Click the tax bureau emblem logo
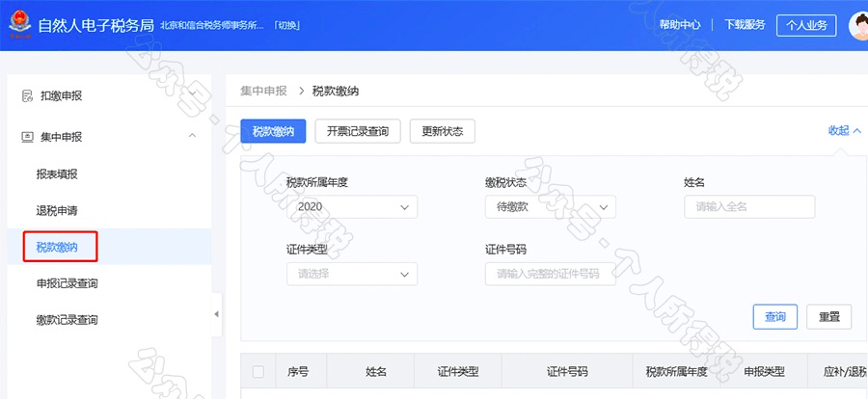 click(18, 25)
